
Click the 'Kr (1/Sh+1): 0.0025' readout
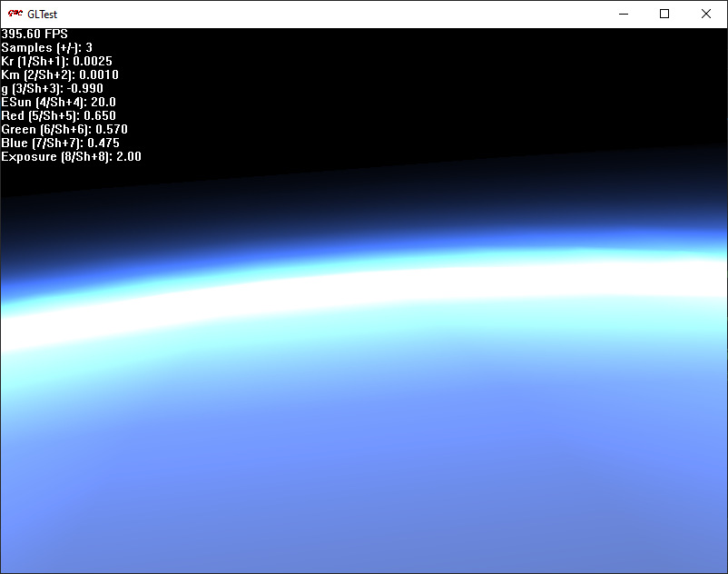tap(56, 61)
